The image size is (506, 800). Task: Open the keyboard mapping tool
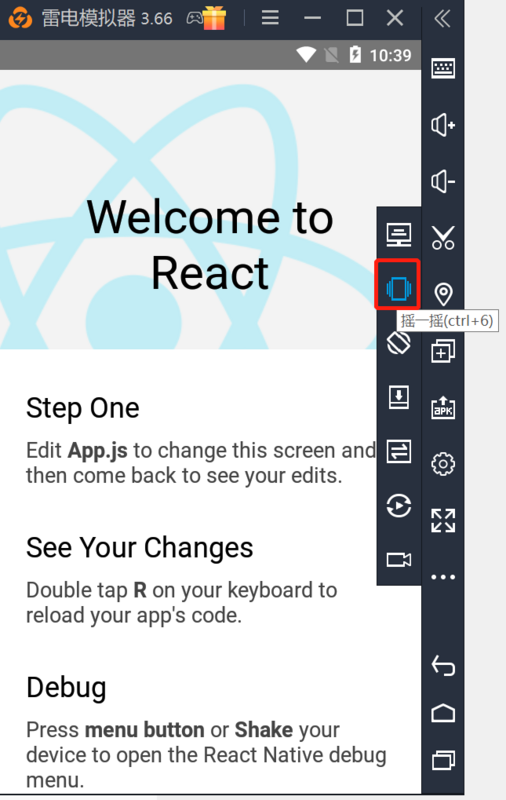pos(443,68)
